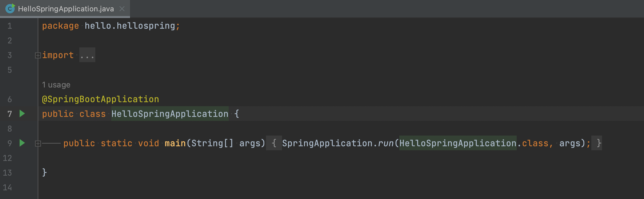Run the main method from line 9

tap(22, 143)
